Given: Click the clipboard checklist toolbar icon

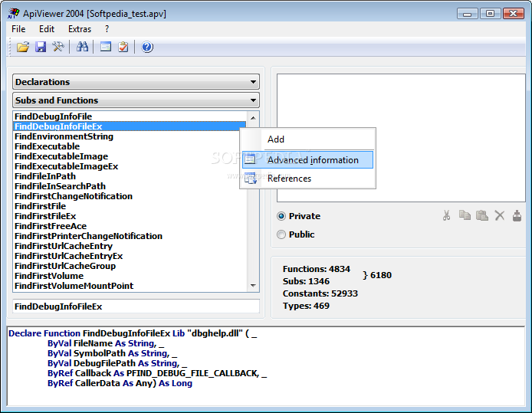Looking at the screenshot, I should point(123,47).
